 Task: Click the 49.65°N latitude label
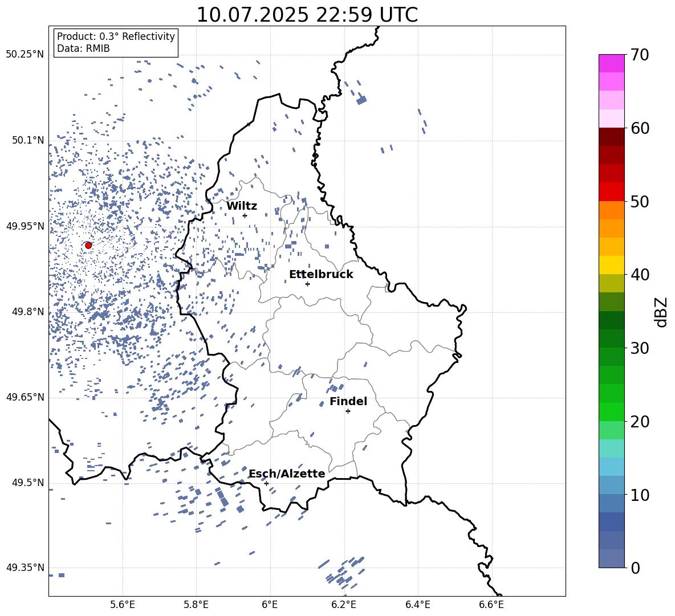(25, 397)
